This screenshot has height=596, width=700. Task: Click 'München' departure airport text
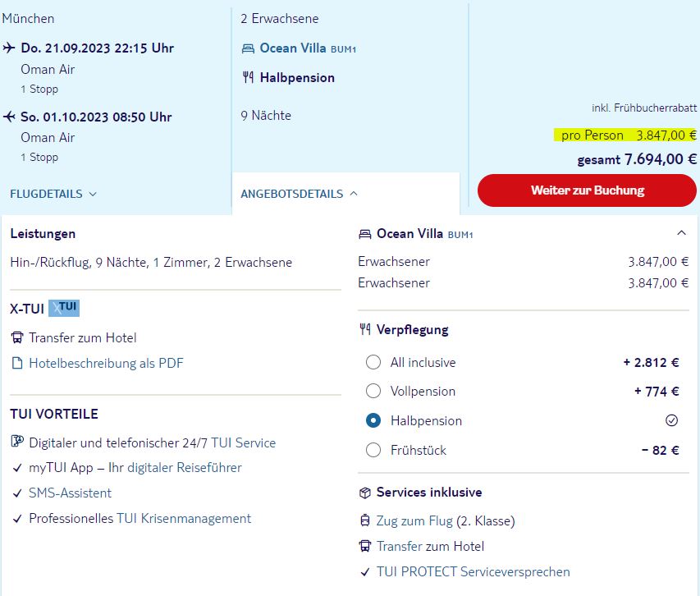pyautogui.click(x=28, y=19)
